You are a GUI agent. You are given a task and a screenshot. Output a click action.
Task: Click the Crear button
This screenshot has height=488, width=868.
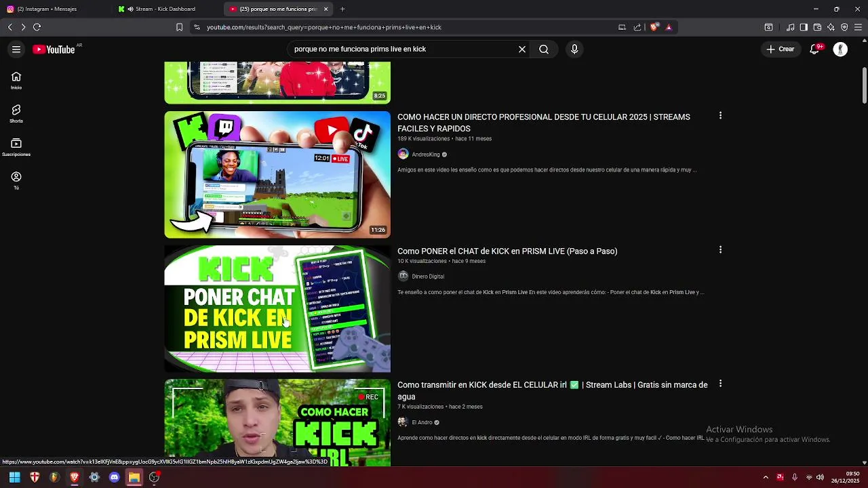[780, 49]
